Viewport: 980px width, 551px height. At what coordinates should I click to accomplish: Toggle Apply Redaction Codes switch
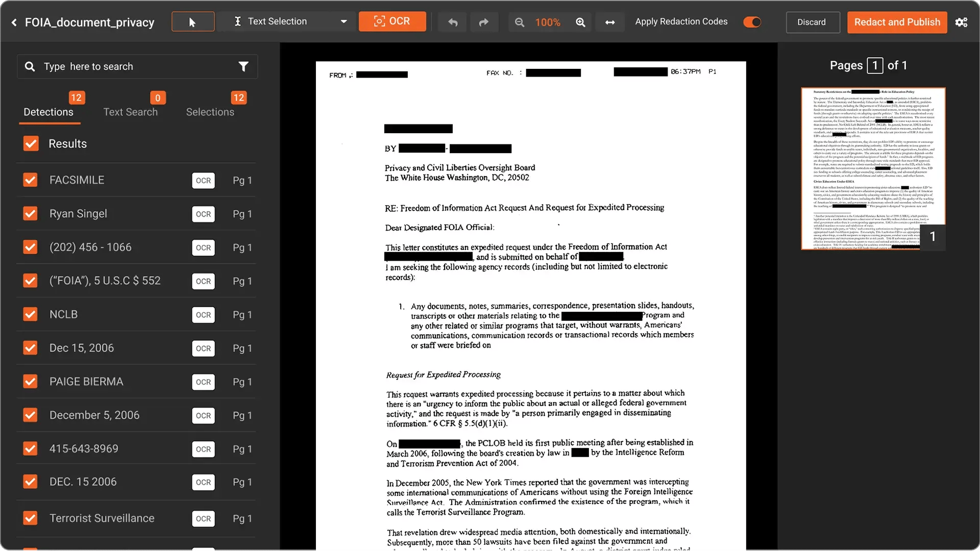(x=752, y=22)
